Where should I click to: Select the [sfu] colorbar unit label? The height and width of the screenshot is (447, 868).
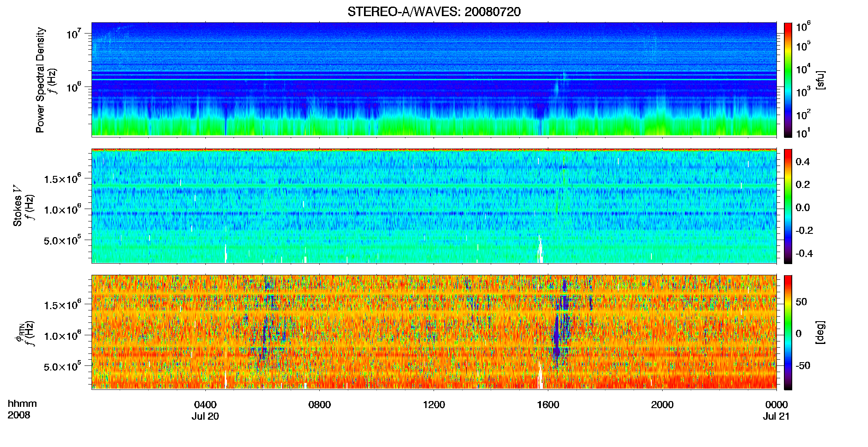click(x=820, y=80)
